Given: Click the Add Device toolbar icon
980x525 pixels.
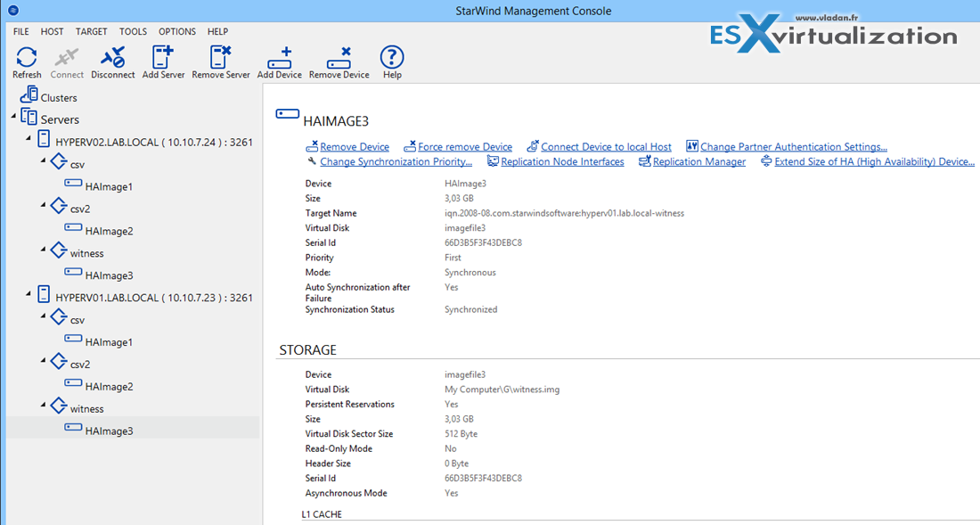Looking at the screenshot, I should point(280,58).
